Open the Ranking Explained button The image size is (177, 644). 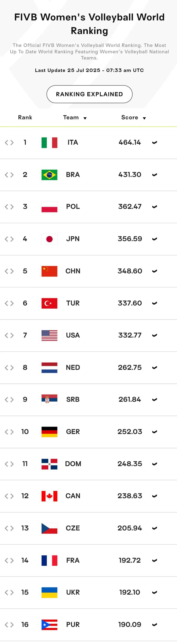click(x=89, y=94)
